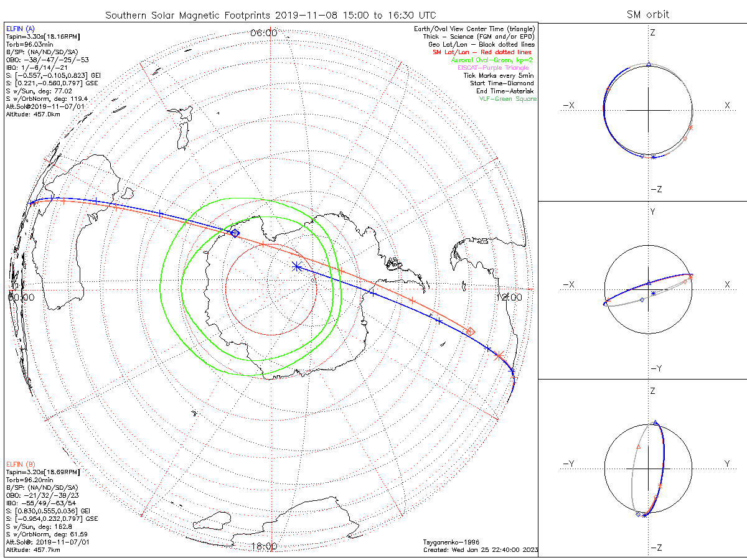747x560 pixels.
Task: Click the 'ELFIN (A)' blue heading
Action: click(21, 29)
